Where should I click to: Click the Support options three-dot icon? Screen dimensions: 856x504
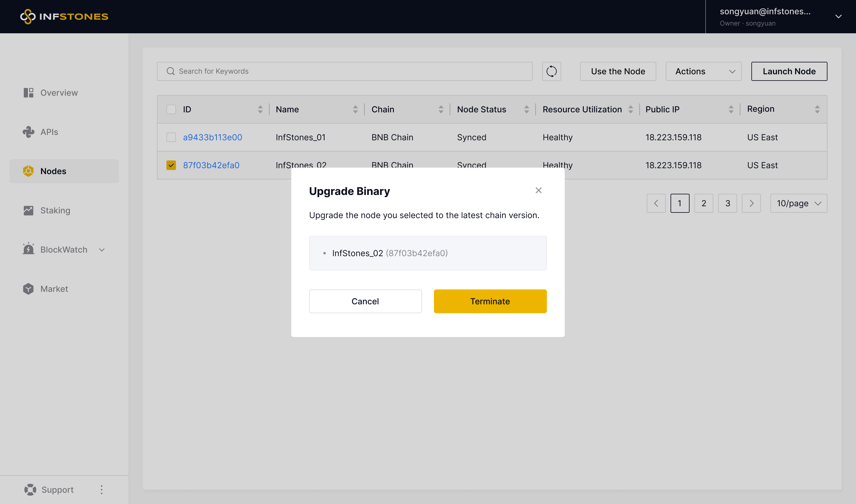[102, 489]
